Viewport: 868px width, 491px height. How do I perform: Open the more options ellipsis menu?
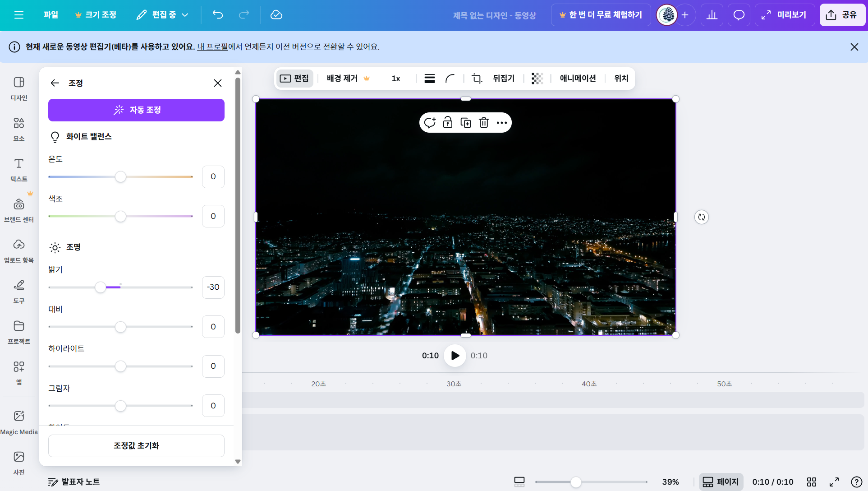(501, 123)
